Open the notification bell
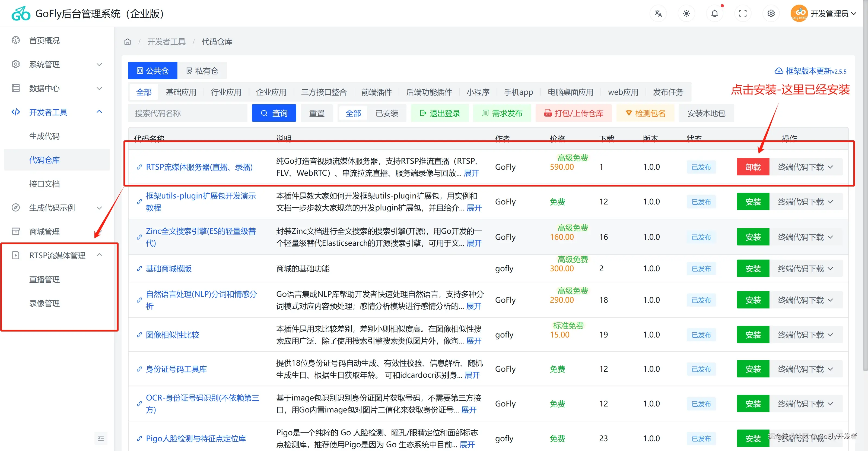The width and height of the screenshot is (868, 451). [714, 14]
